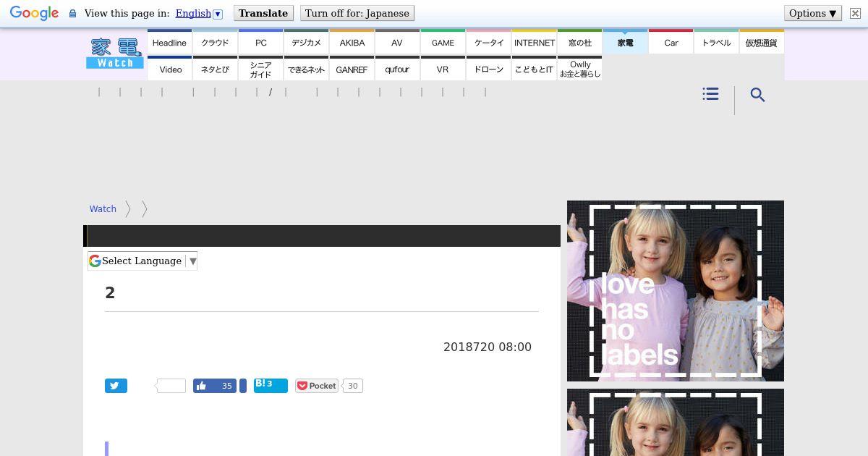This screenshot has height=456, width=868.
Task: Go to the INTERNET tab
Action: 534,42
